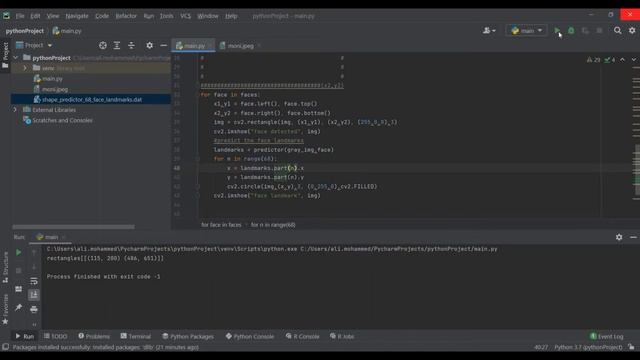This screenshot has width=640, height=360.
Task: Open Run panel settings gear
Action: [619, 237]
